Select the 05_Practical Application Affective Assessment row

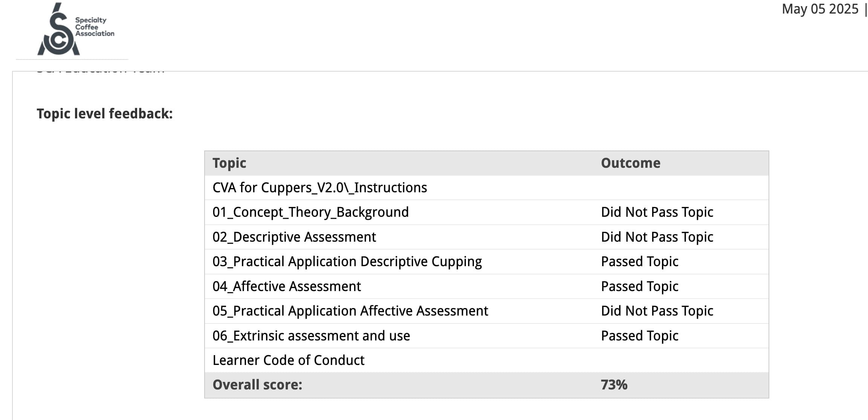pyautogui.click(x=486, y=311)
